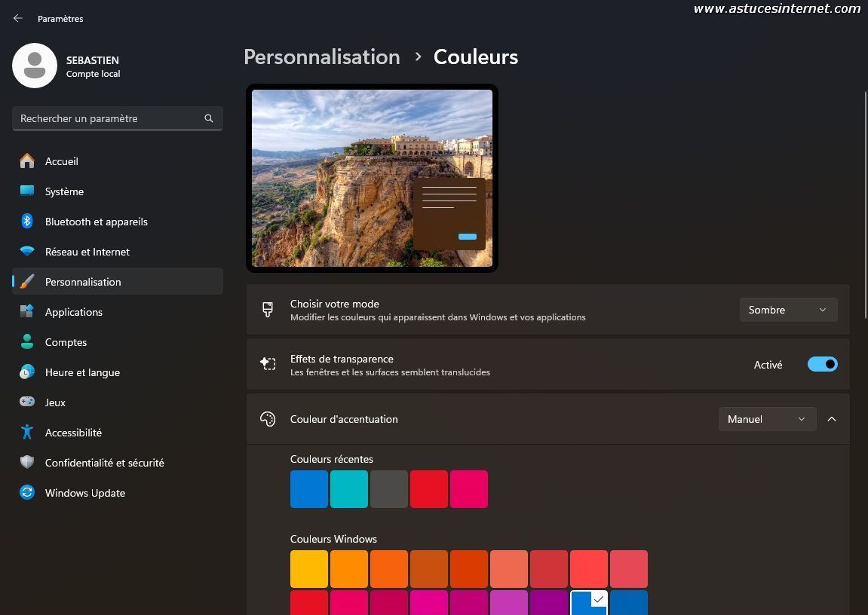Open the Manuel accent color dropdown

point(767,419)
